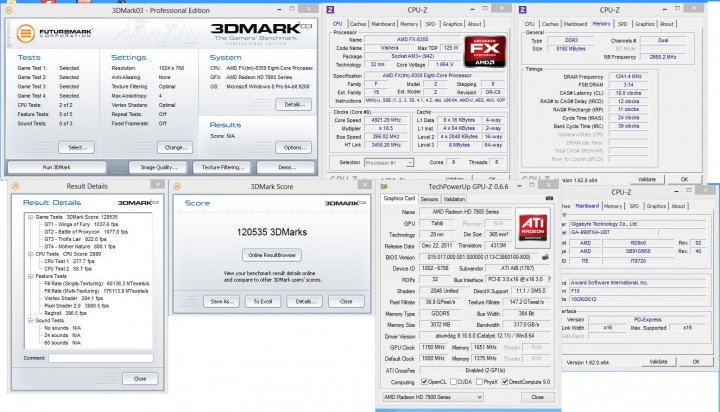Select the GT4 - Mother Nature result row

(79, 246)
